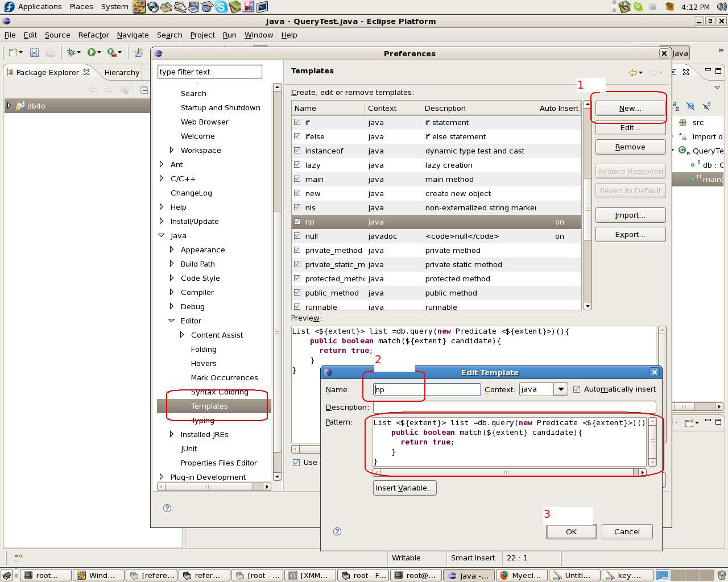The height and width of the screenshot is (582, 728).
Task: Expand the Plug-in Development node
Action: (x=162, y=477)
